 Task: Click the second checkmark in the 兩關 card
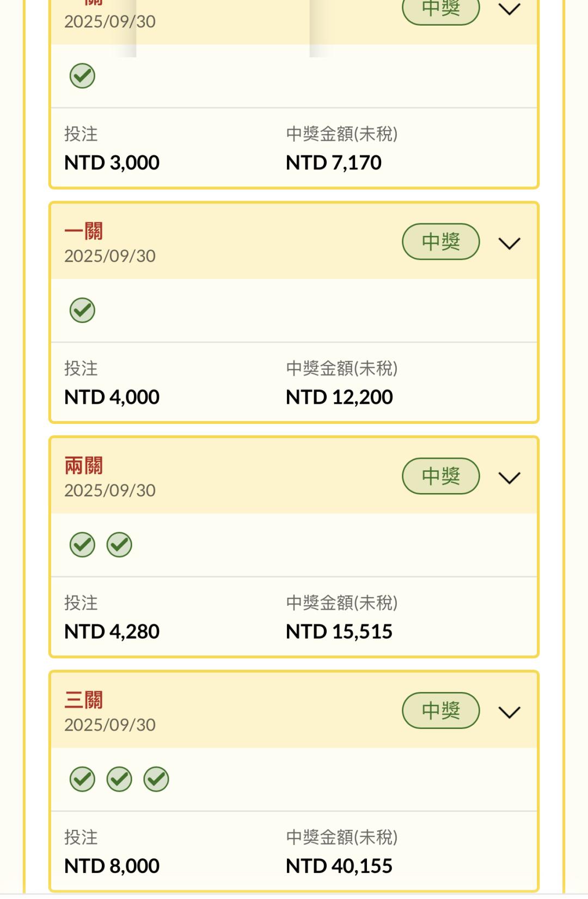click(119, 545)
